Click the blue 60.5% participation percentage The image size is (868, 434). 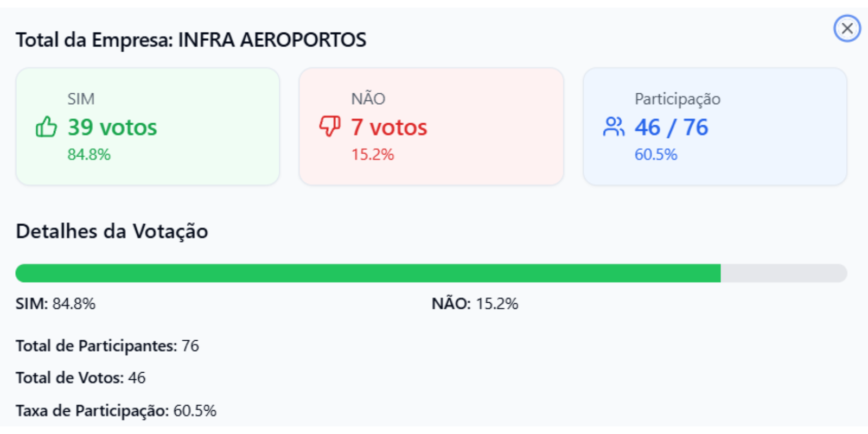[656, 155]
